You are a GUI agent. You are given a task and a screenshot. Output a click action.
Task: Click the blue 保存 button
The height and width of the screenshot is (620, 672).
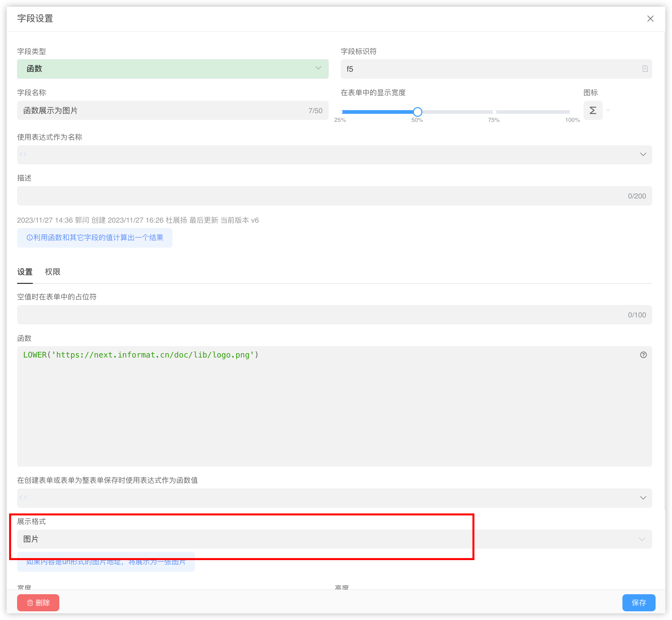pos(639,603)
